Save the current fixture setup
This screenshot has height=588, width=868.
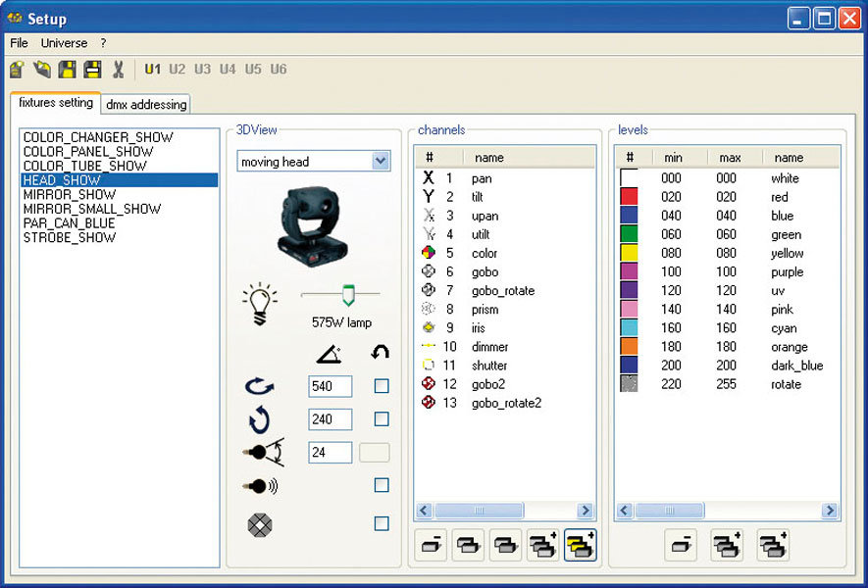coord(65,70)
